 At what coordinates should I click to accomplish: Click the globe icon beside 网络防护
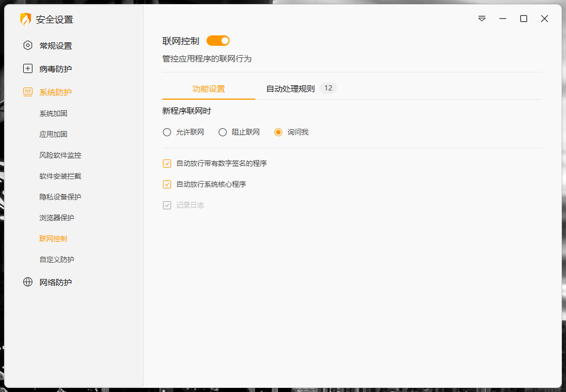(28, 282)
